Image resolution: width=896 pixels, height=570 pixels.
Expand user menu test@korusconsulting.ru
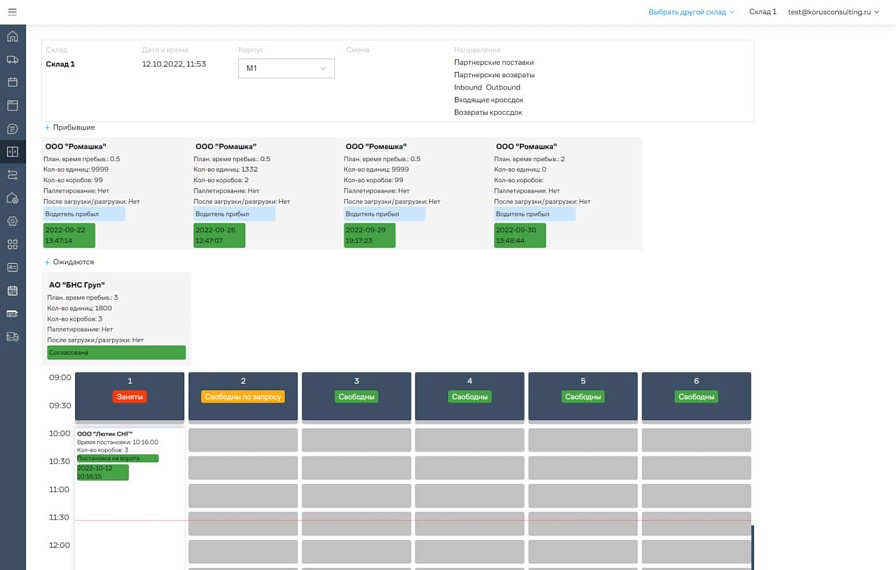tap(836, 12)
